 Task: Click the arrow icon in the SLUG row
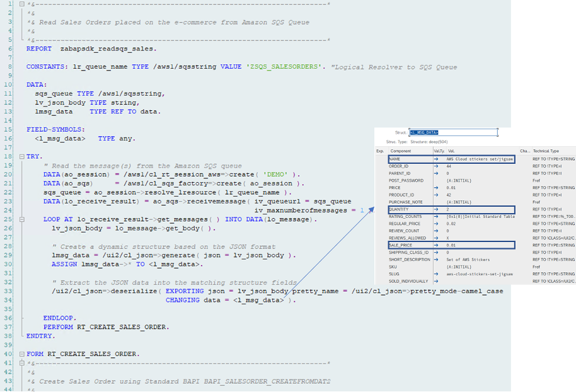[436, 274]
